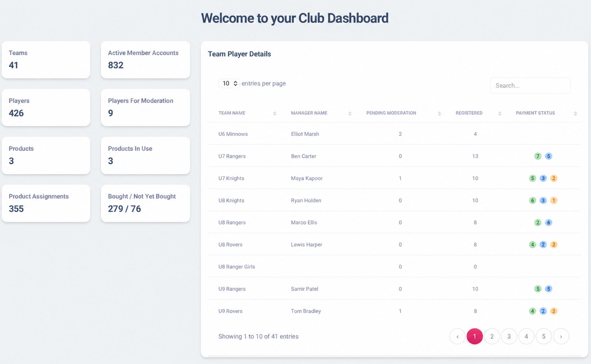The width and height of the screenshot is (591, 364).
Task: Open Active Member Accounts card
Action: tap(145, 60)
